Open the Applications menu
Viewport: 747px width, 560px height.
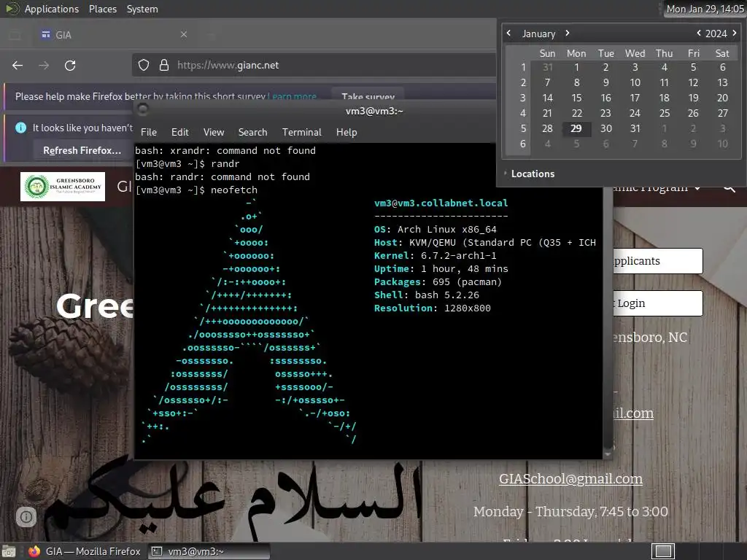(x=52, y=9)
